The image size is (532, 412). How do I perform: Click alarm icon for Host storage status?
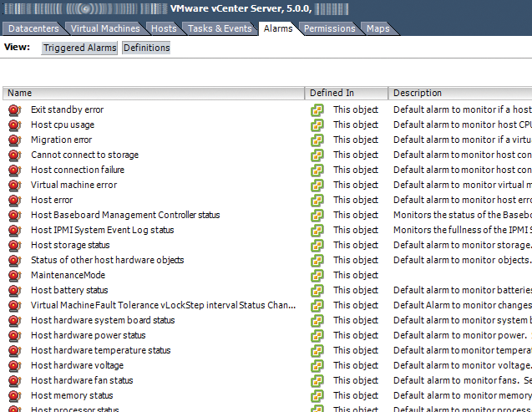(x=15, y=246)
